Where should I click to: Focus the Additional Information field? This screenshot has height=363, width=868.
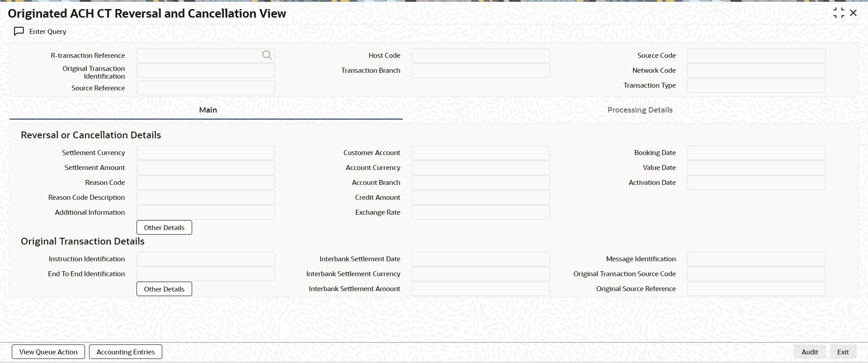point(206,212)
